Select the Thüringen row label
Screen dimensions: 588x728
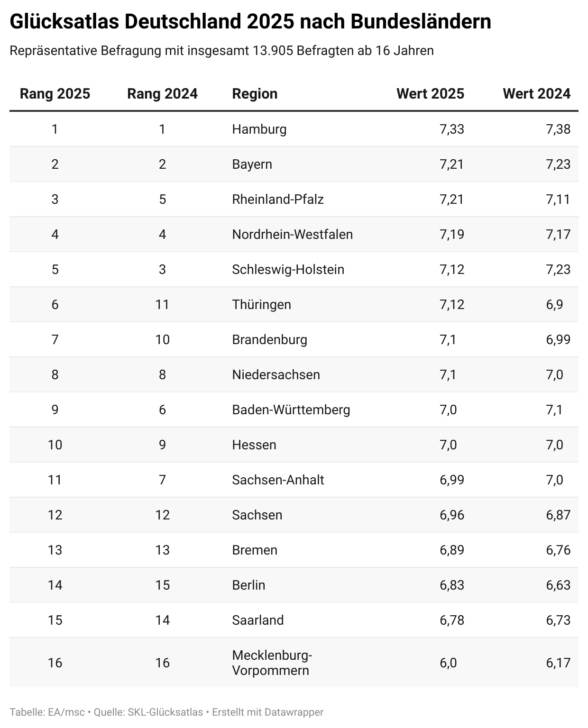261,304
